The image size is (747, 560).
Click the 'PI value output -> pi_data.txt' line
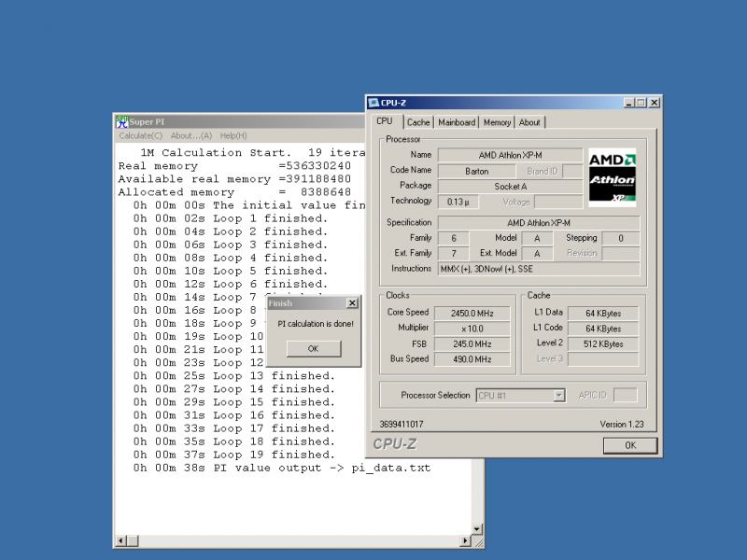coord(282,469)
